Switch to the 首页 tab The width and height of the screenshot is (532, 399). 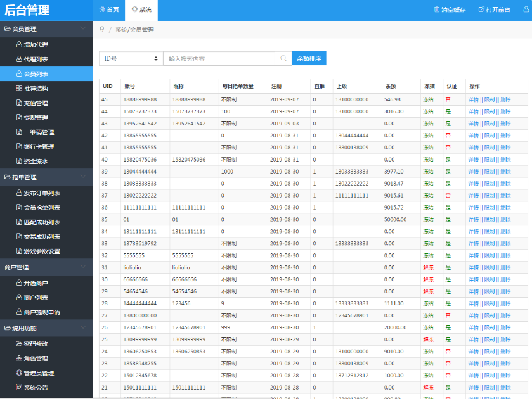pyautogui.click(x=109, y=10)
